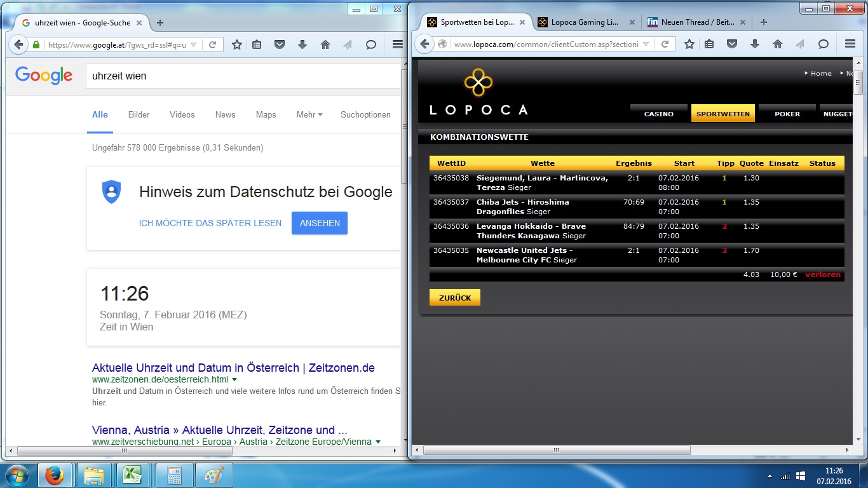This screenshot has width=868, height=488.
Task: Open Excel from taskbar
Action: coord(133,475)
